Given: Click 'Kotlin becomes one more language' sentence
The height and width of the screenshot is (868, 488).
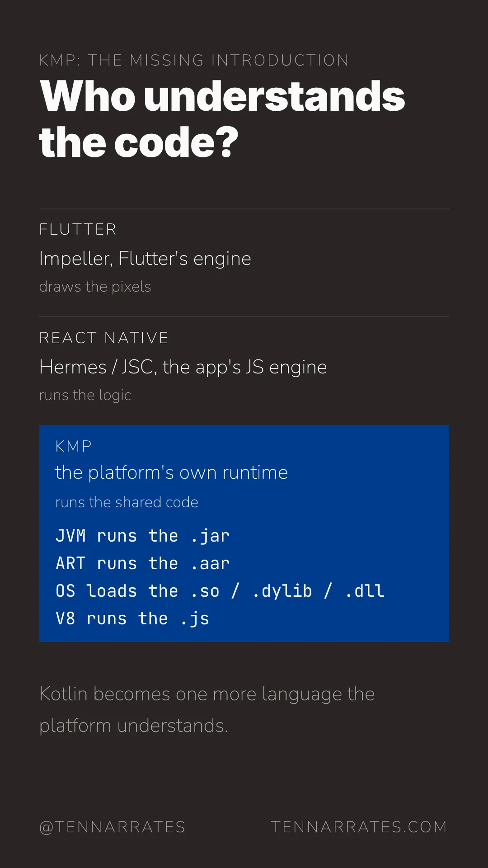Looking at the screenshot, I should (192, 694).
